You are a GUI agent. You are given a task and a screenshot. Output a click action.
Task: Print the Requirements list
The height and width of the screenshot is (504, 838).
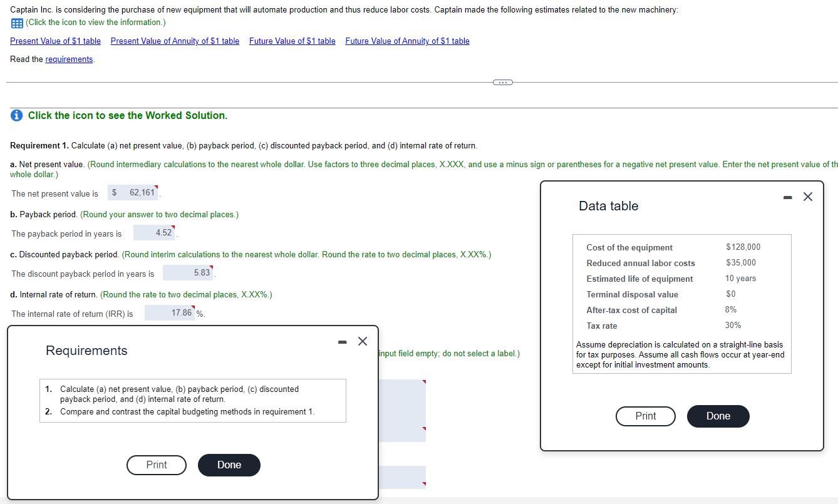pyautogui.click(x=156, y=465)
